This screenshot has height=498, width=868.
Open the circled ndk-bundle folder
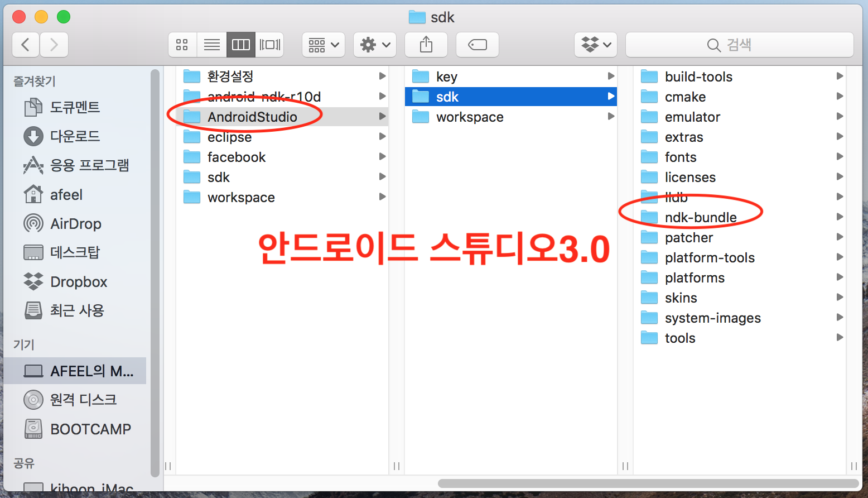point(700,217)
